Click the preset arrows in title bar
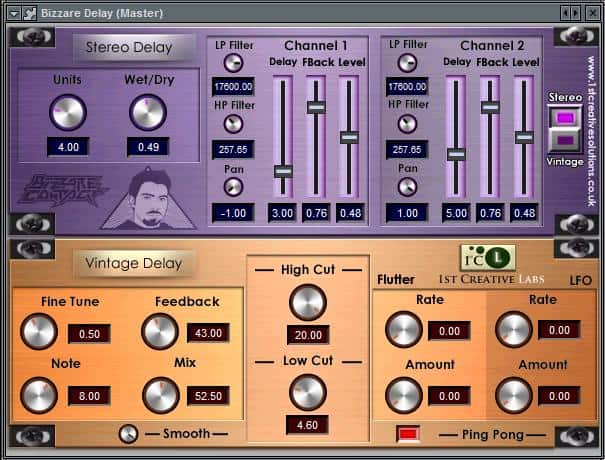Viewport: 605px width, 460px height. (x=570, y=13)
